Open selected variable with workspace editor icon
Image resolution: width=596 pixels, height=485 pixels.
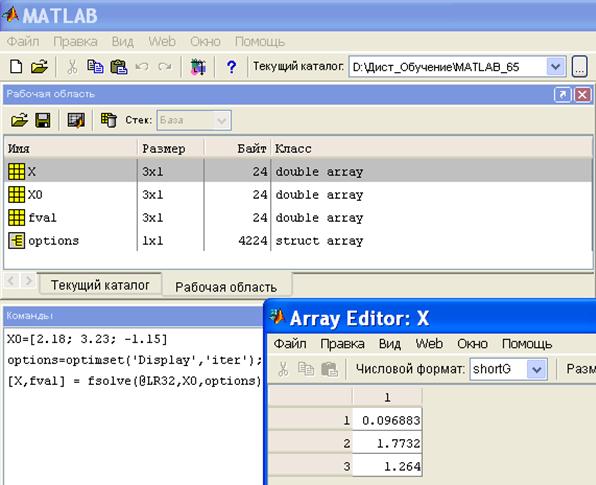click(76, 120)
